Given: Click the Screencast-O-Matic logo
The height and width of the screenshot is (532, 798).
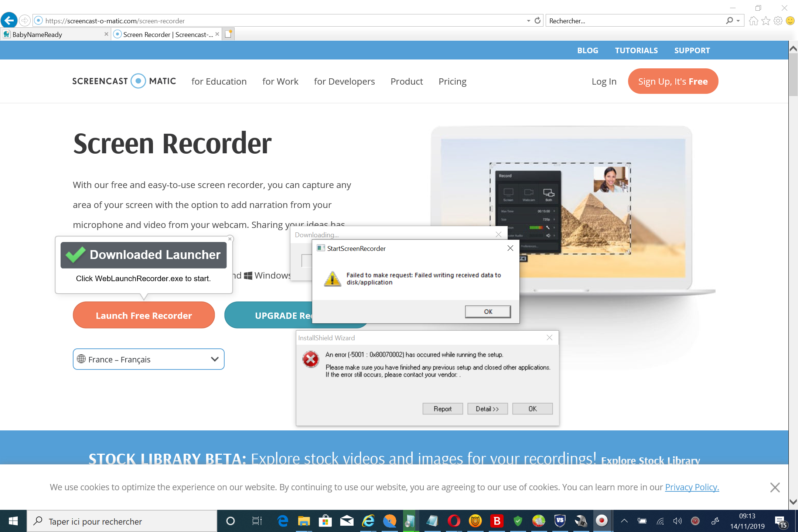Looking at the screenshot, I should 124,81.
